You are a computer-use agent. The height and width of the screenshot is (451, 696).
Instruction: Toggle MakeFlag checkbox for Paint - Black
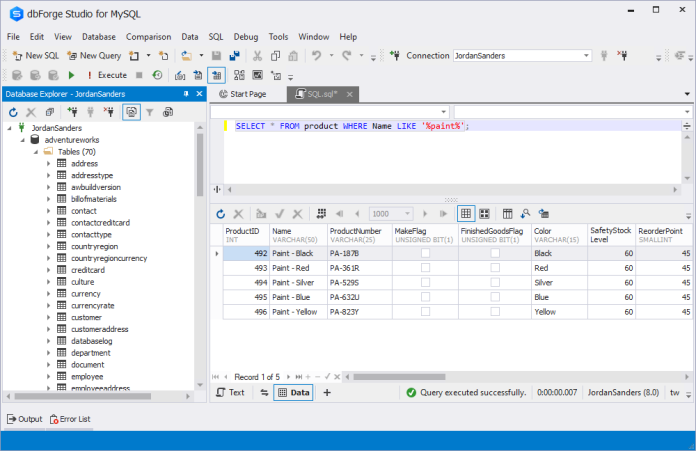pos(425,254)
